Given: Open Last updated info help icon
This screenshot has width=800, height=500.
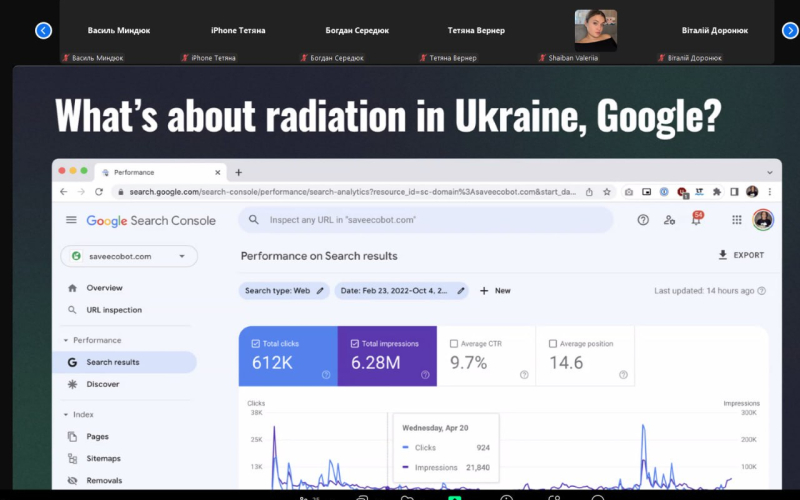Looking at the screenshot, I should pyautogui.click(x=761, y=291).
